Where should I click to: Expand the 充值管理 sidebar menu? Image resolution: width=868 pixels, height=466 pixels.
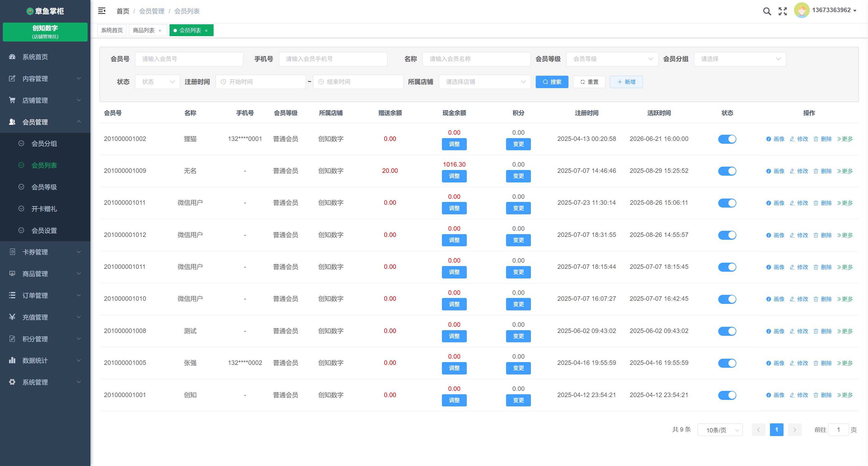(45, 317)
